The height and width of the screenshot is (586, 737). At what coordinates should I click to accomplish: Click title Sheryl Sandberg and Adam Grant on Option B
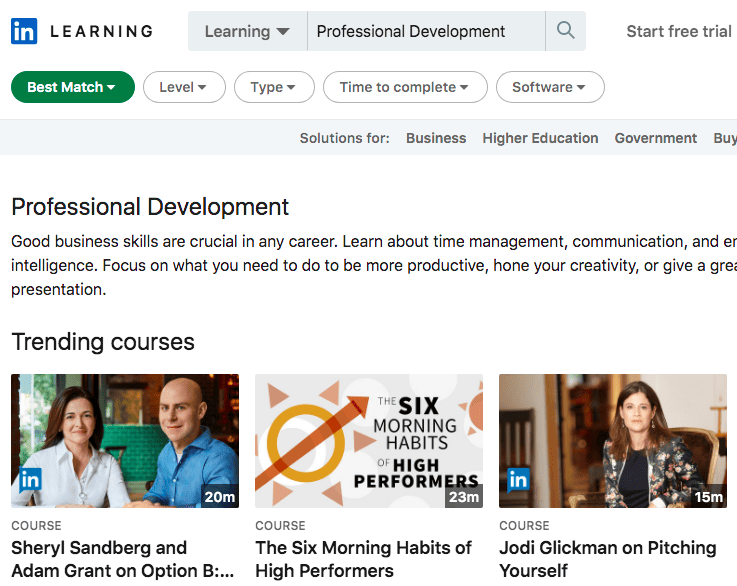(123, 559)
